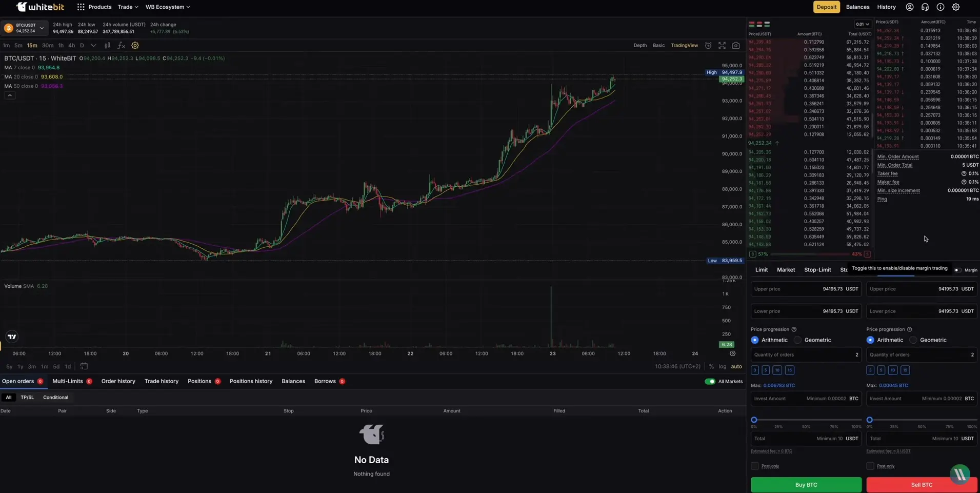Open the Trade history tab

pos(162,381)
